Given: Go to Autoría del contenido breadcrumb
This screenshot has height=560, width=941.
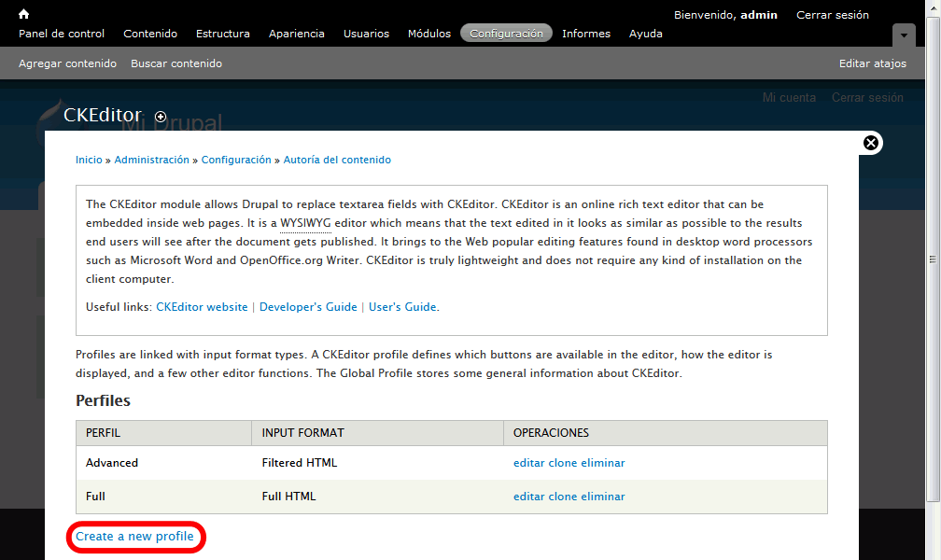Looking at the screenshot, I should pyautogui.click(x=337, y=160).
